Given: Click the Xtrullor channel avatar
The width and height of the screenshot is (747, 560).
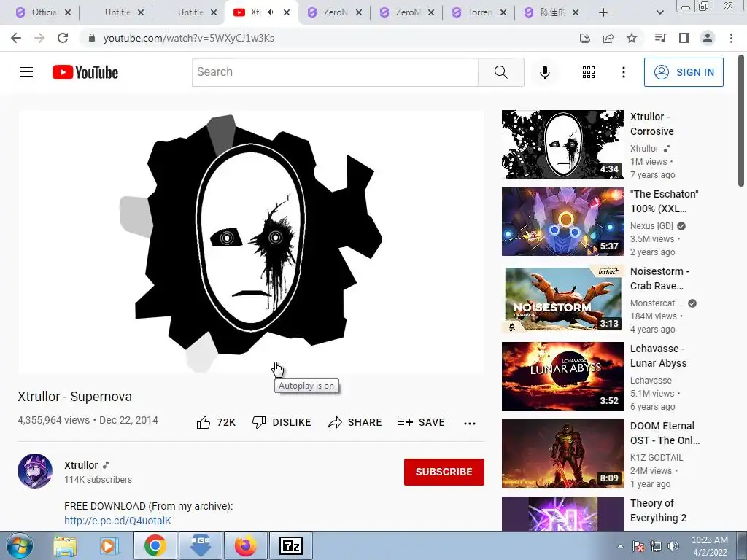Looking at the screenshot, I should (x=35, y=471).
